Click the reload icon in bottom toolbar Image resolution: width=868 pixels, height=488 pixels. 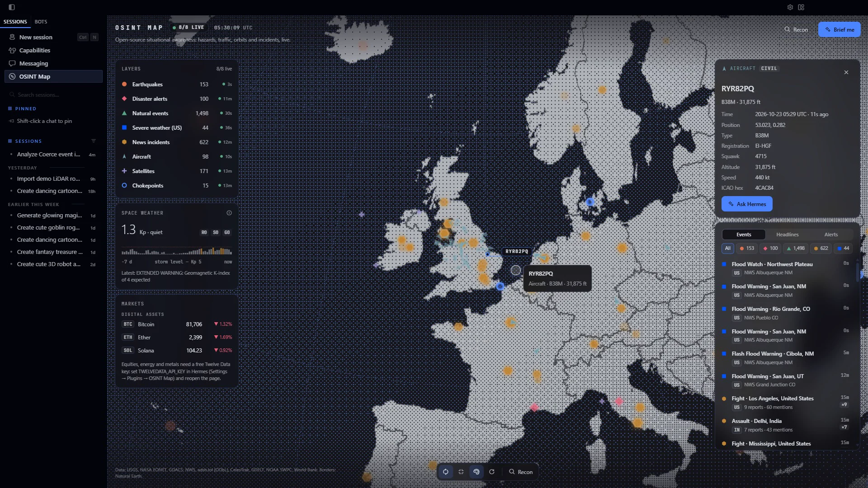[x=492, y=472]
